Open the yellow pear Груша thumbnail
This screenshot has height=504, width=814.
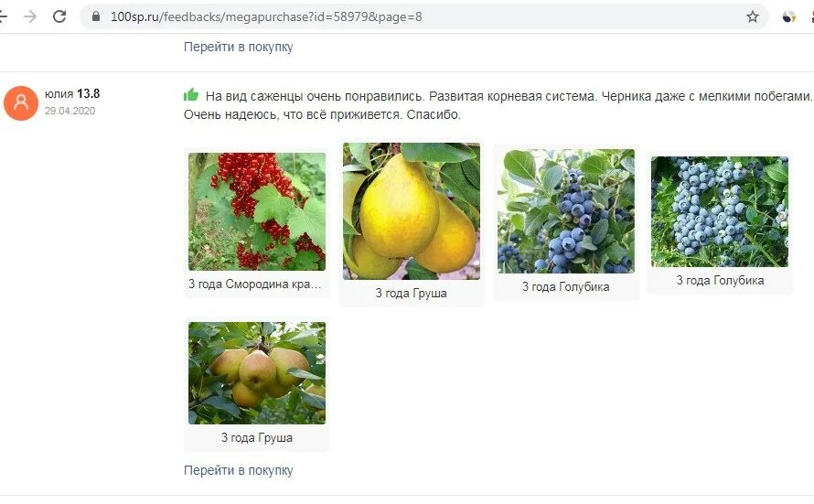(x=412, y=211)
